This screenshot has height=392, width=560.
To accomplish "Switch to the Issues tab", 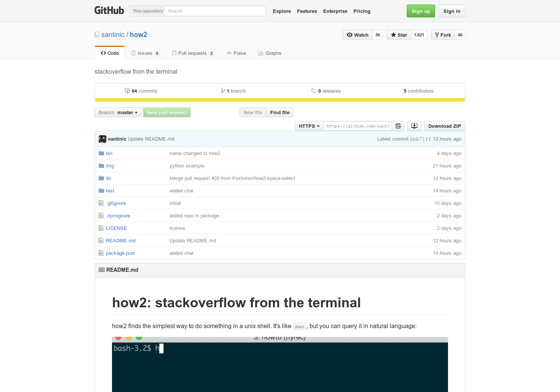I will (145, 53).
